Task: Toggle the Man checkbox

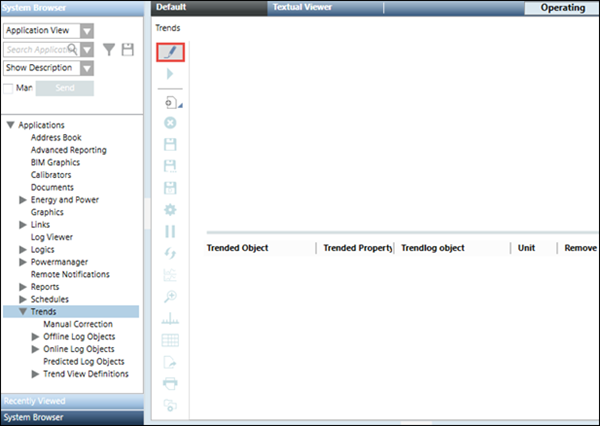Action: [9, 88]
